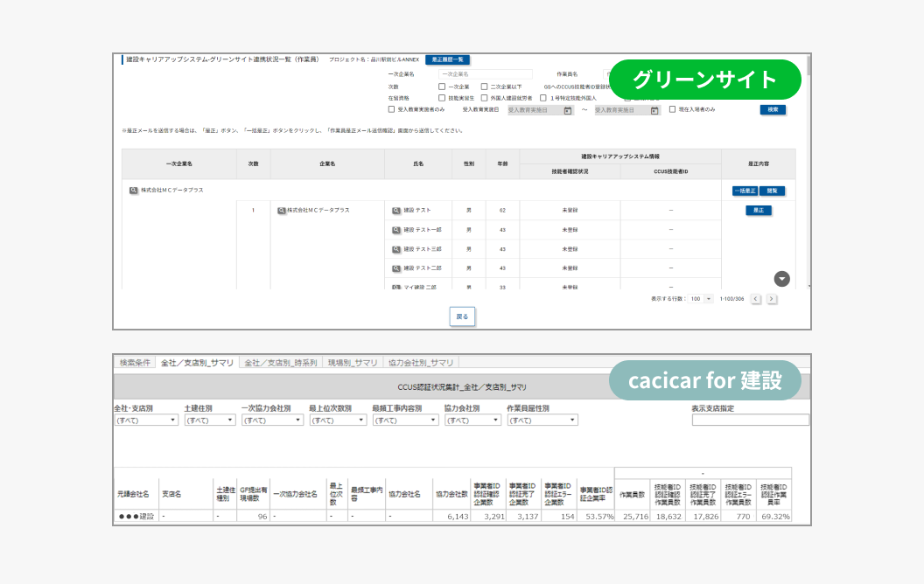Click the 企業名 table column header
924x584 pixels.
tap(327, 164)
